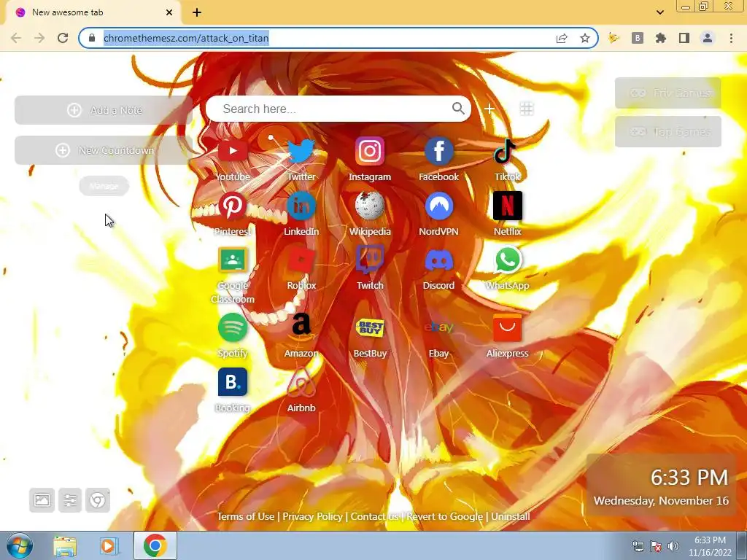747x560 pixels.
Task: Expand the tab search dropdown arrow
Action: click(659, 12)
